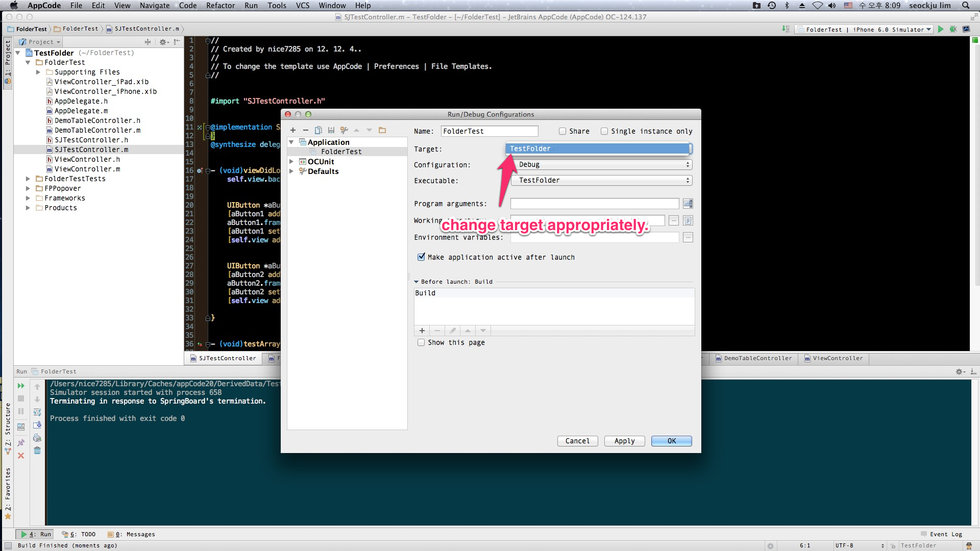Screen dimensions: 980x551
Task: Add a Before launch task
Action: click(422, 331)
